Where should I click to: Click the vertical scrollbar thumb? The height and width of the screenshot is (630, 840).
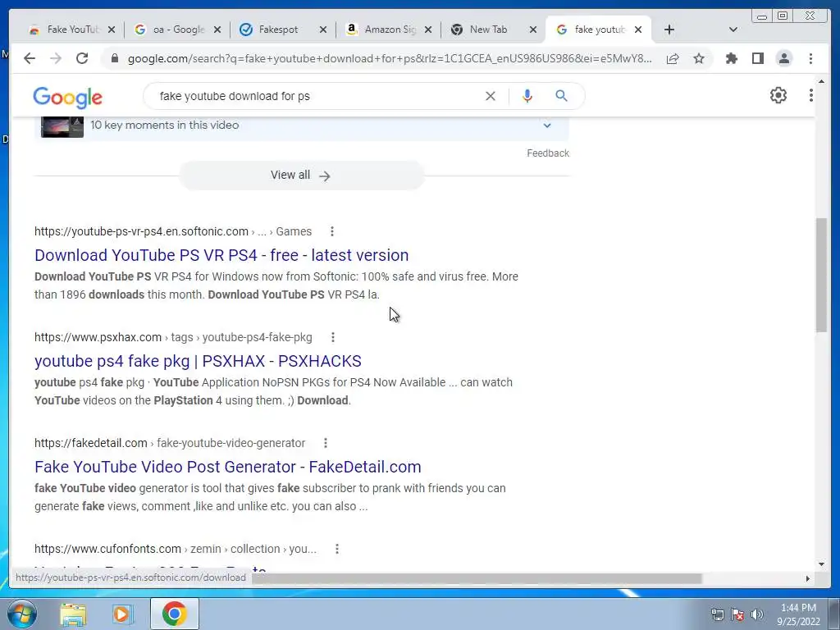(x=821, y=275)
